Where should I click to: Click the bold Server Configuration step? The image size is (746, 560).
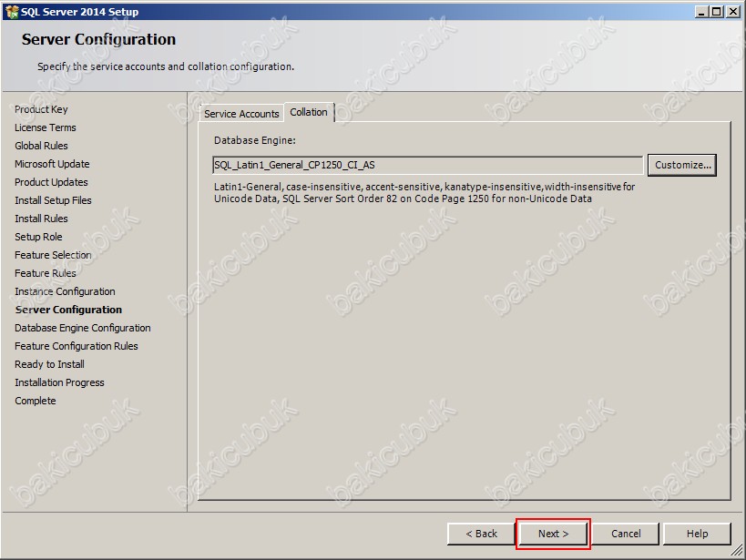[68, 310]
